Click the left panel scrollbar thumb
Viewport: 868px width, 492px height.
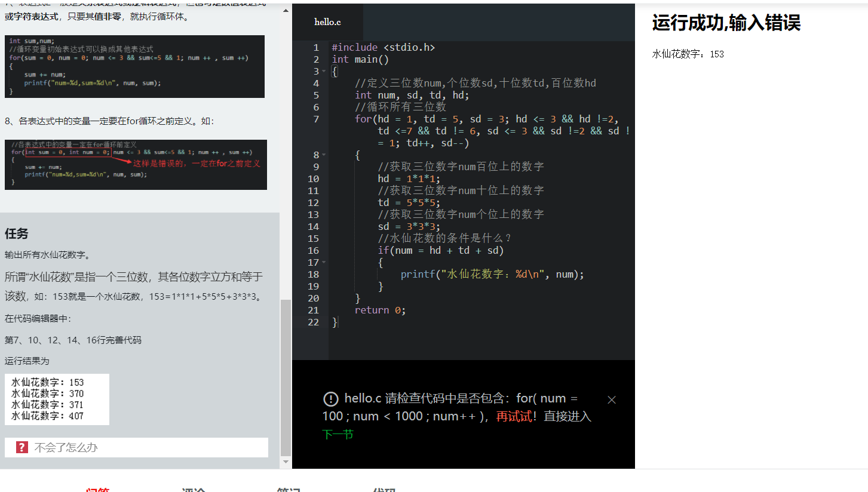click(286, 377)
